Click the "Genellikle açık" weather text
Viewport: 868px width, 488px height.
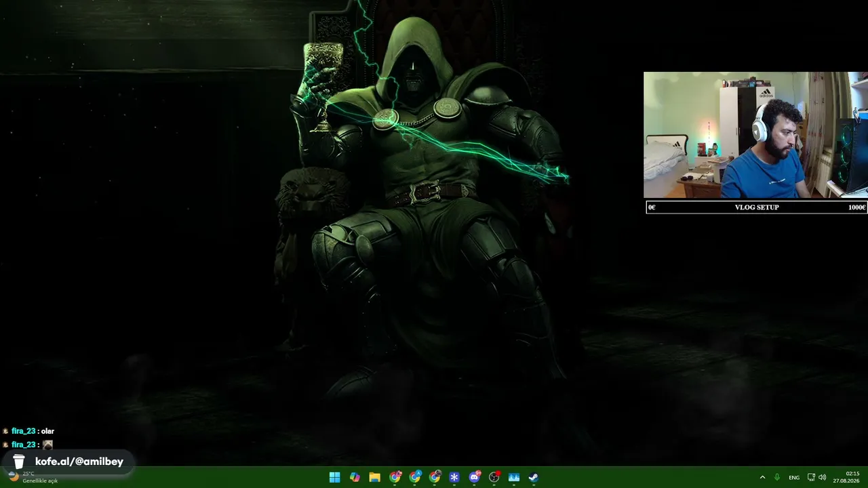coord(40,481)
